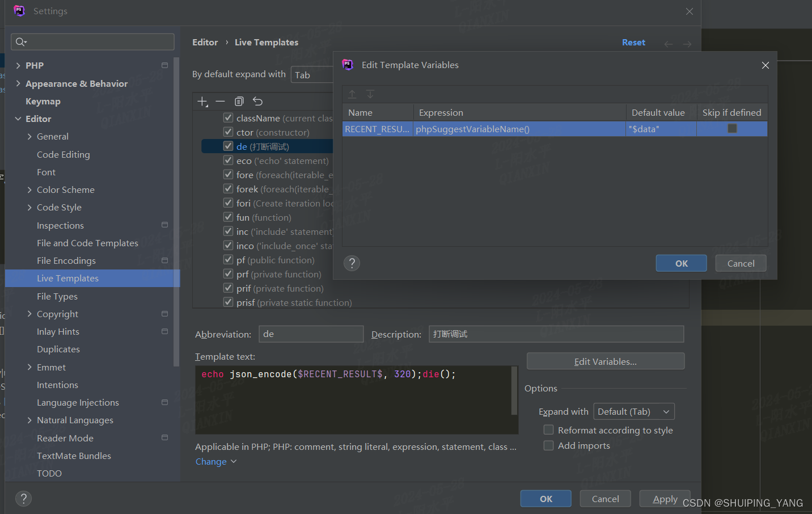Viewport: 812px width, 514px height.
Task: Click the project-level icon beside Inspections
Action: [x=165, y=225]
